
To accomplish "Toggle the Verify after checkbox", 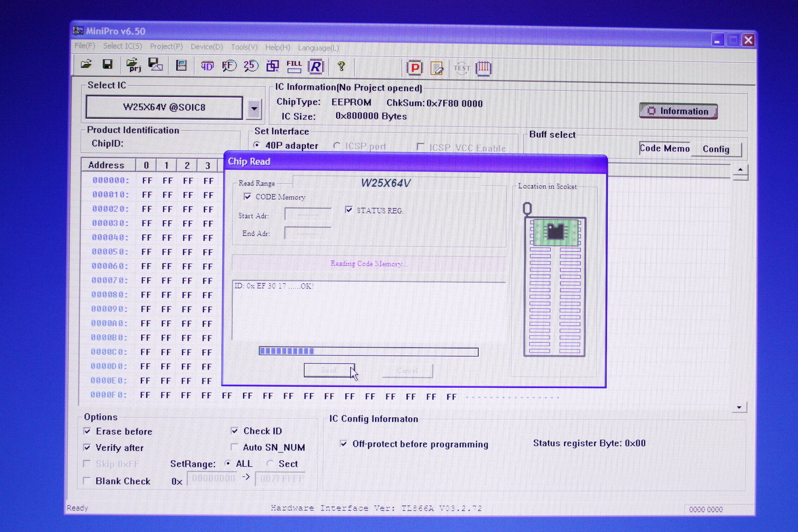I will tap(87, 447).
